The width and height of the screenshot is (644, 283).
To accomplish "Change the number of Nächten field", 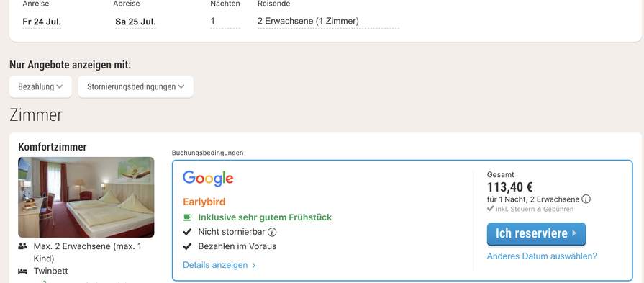I will [x=225, y=22].
